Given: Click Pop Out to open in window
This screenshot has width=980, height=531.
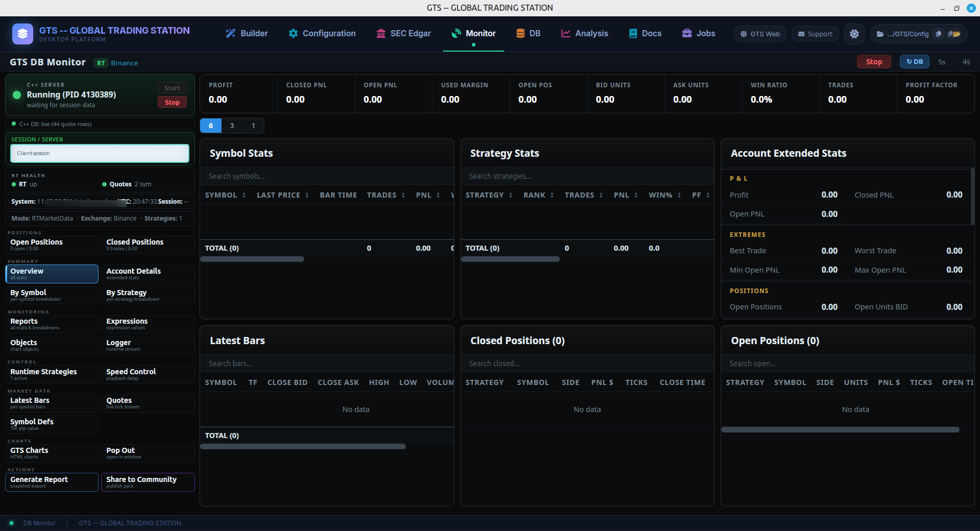Looking at the screenshot, I should (148, 453).
